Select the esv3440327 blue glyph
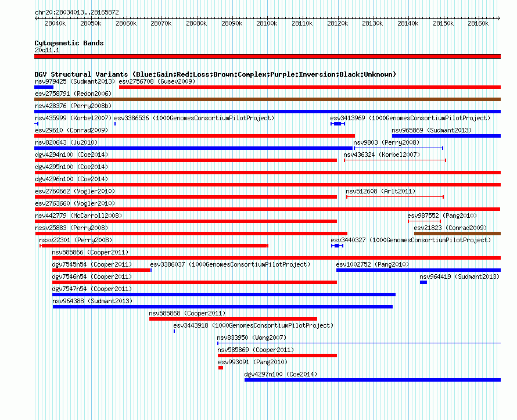Viewport: 517px width, 420px height. (338, 246)
